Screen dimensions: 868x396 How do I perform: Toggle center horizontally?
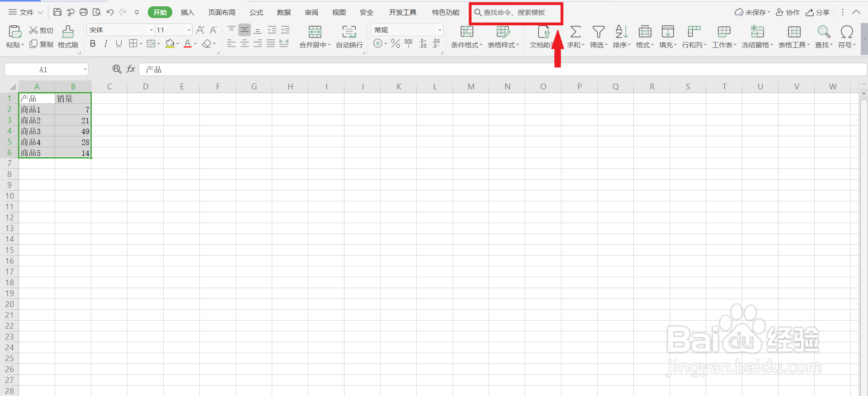[245, 43]
